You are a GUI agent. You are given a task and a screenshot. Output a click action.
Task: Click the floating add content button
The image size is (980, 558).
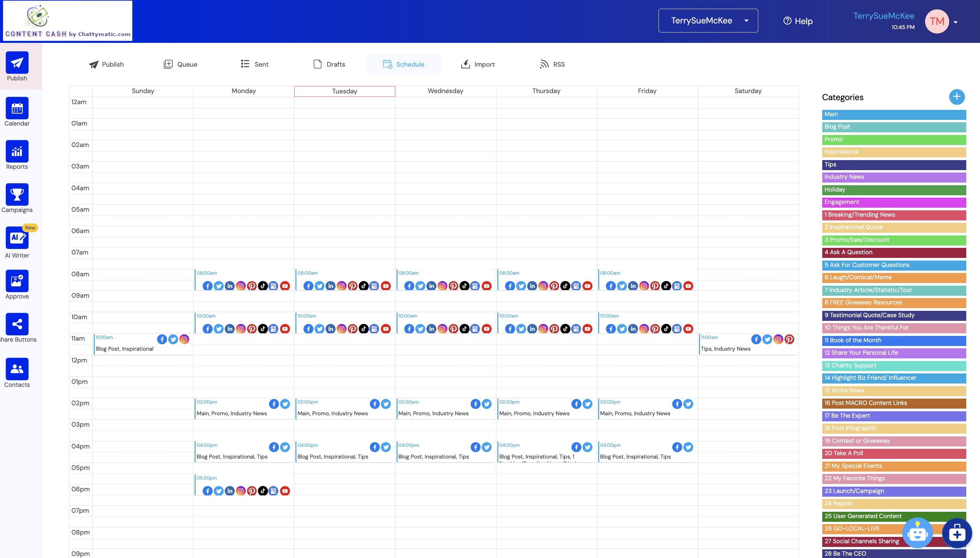(x=957, y=533)
